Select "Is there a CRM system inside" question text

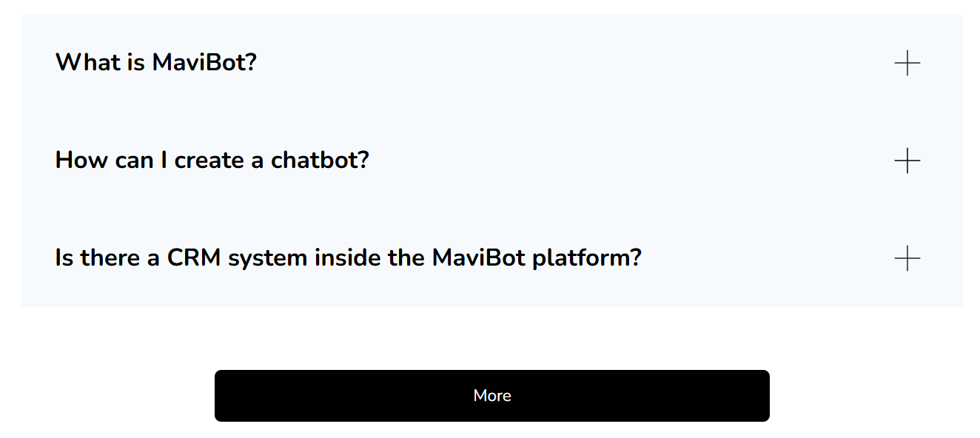tap(348, 258)
